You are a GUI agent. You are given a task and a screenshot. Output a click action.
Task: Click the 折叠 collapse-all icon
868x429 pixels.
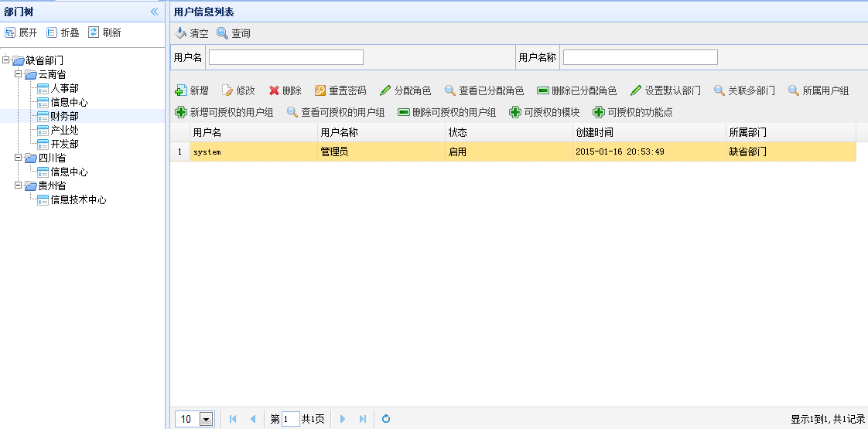click(52, 32)
